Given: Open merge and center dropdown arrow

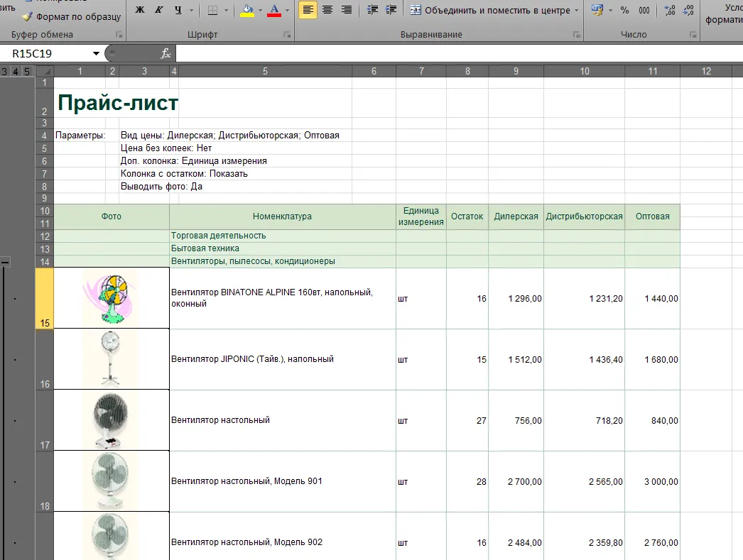Looking at the screenshot, I should tap(576, 10).
